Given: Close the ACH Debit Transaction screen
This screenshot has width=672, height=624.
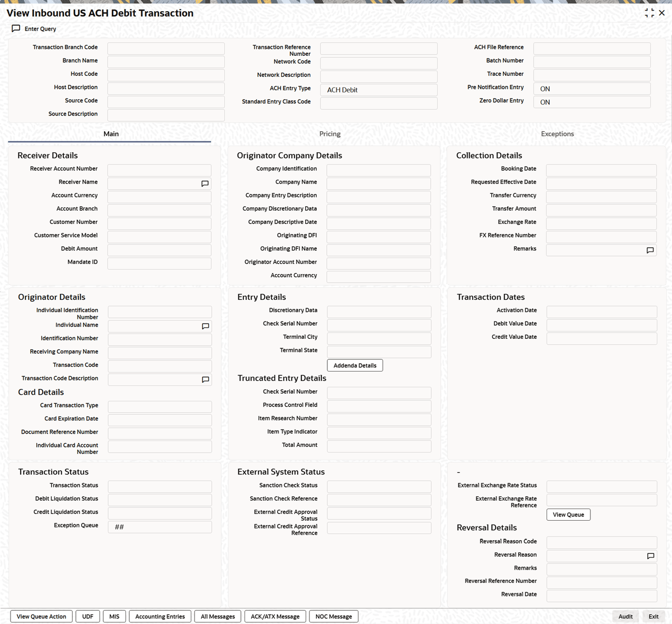Looking at the screenshot, I should pyautogui.click(x=662, y=13).
